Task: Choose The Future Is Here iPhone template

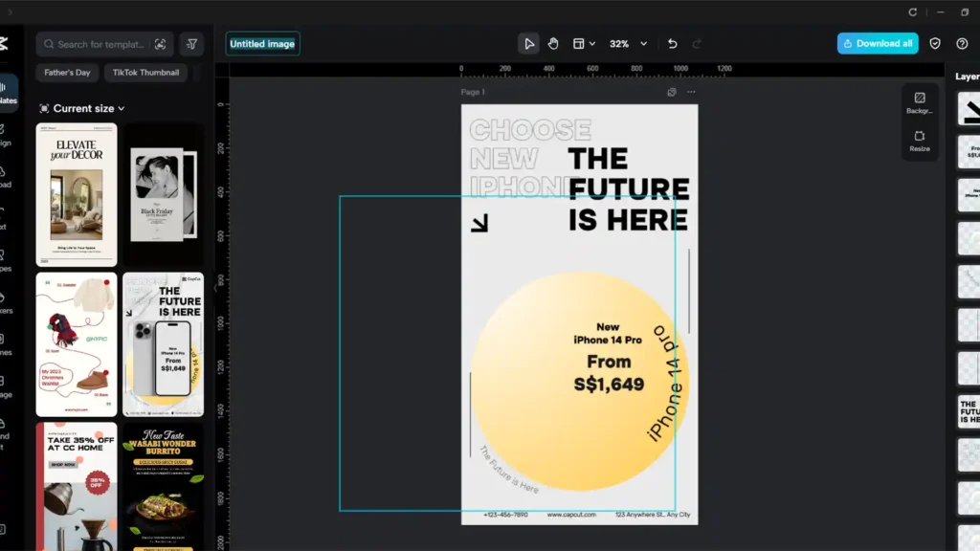Action: pyautogui.click(x=163, y=344)
